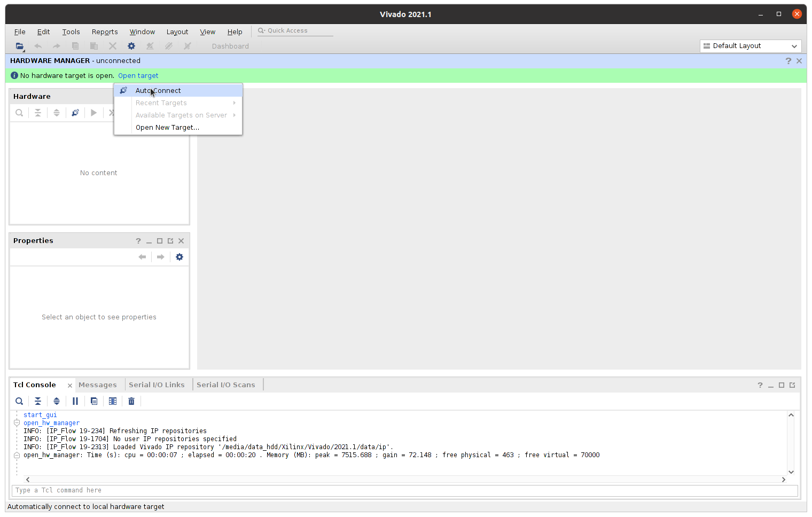The width and height of the screenshot is (812, 517).
Task: Copy Tcl Console content icon
Action: 94,401
